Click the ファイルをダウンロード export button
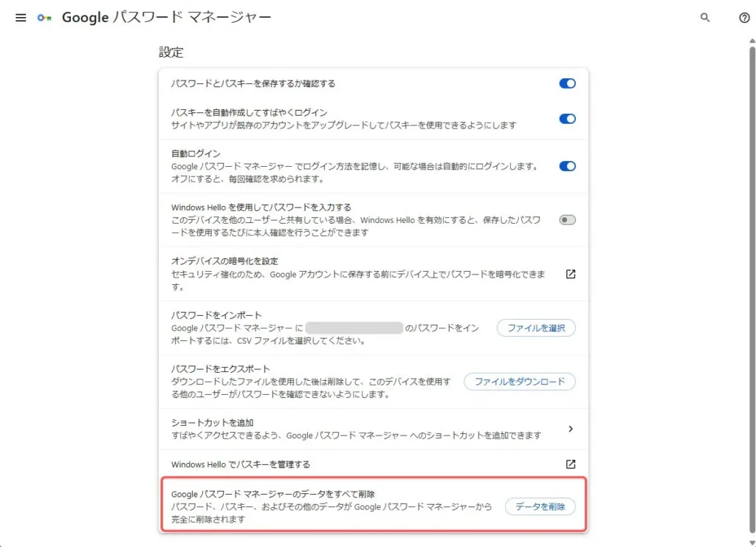This screenshot has width=756, height=547. [x=519, y=382]
